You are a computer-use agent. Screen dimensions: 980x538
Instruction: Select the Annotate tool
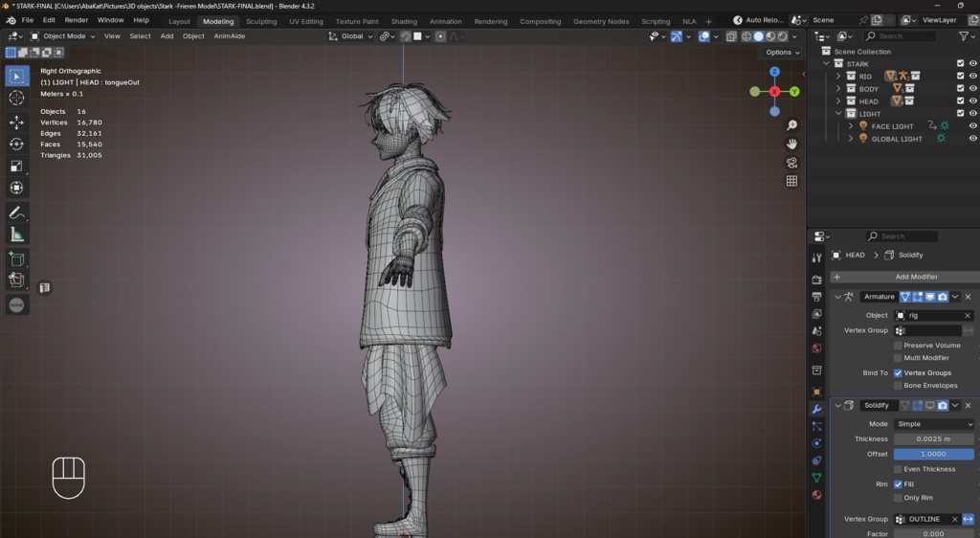[x=17, y=213]
